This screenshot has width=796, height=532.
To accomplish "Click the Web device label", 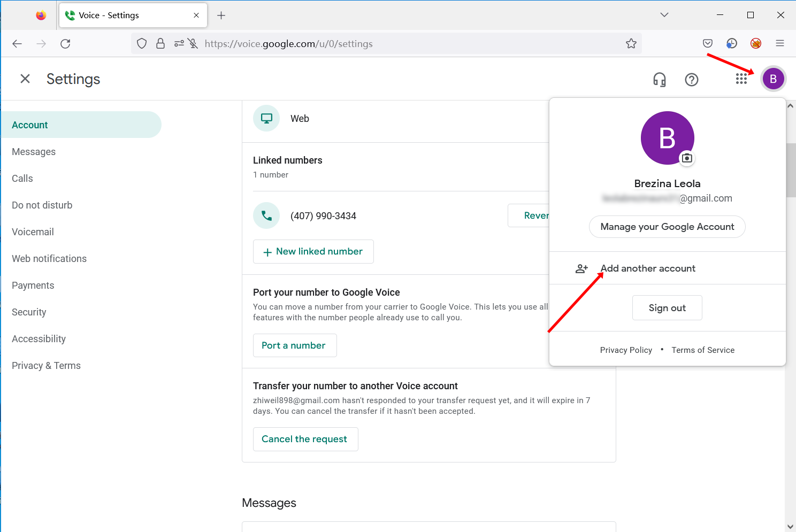I will point(300,119).
